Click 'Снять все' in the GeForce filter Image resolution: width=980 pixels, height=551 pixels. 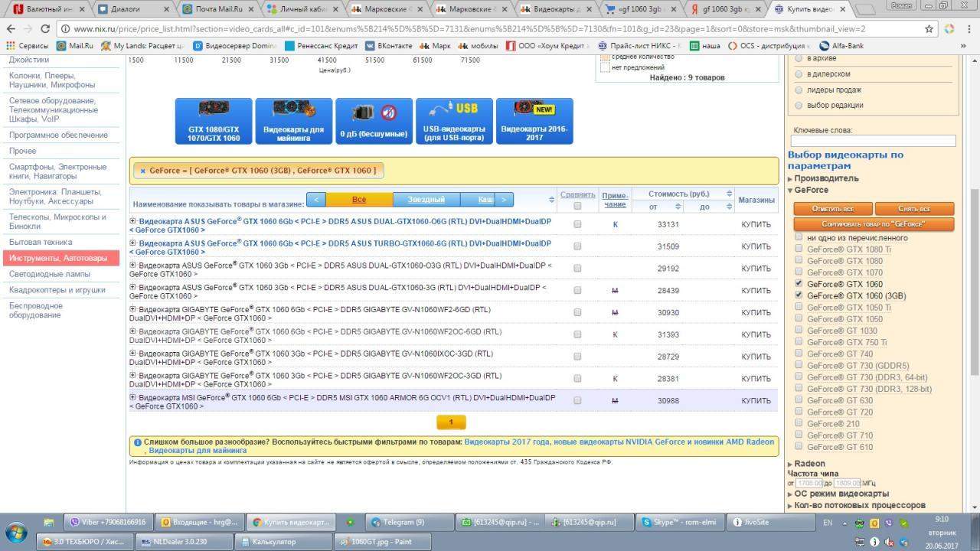click(914, 209)
